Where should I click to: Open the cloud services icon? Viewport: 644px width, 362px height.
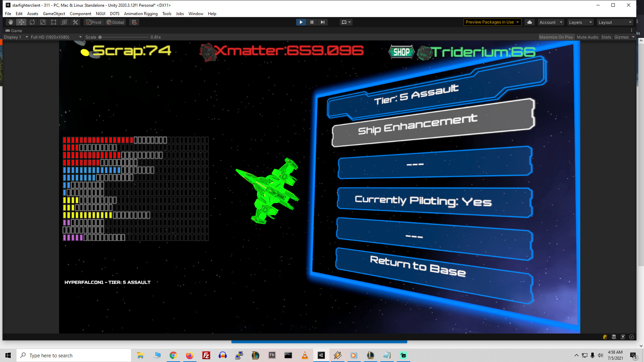[530, 22]
